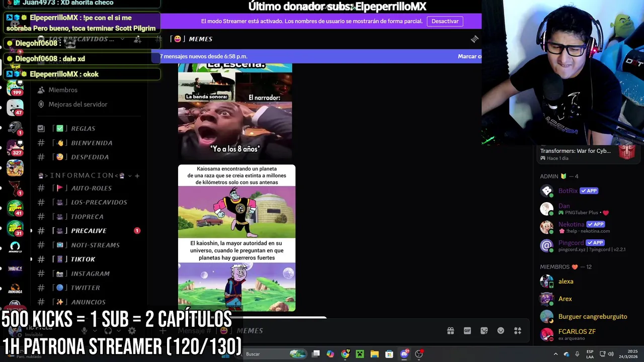
Task: Add a channel to INFORMACION category
Action: click(137, 175)
